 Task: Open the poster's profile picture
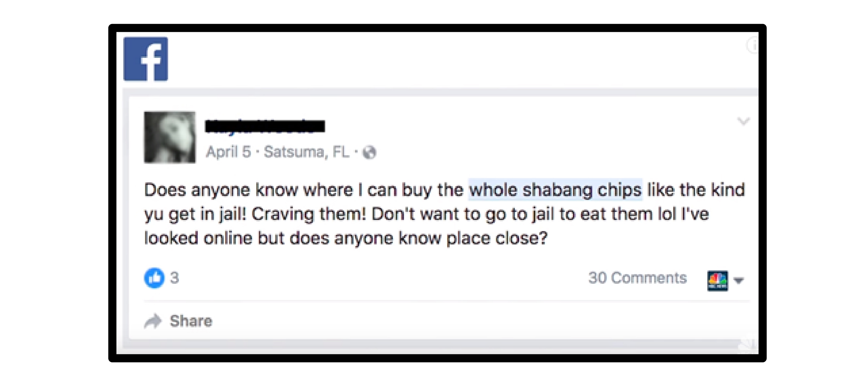pos(170,137)
